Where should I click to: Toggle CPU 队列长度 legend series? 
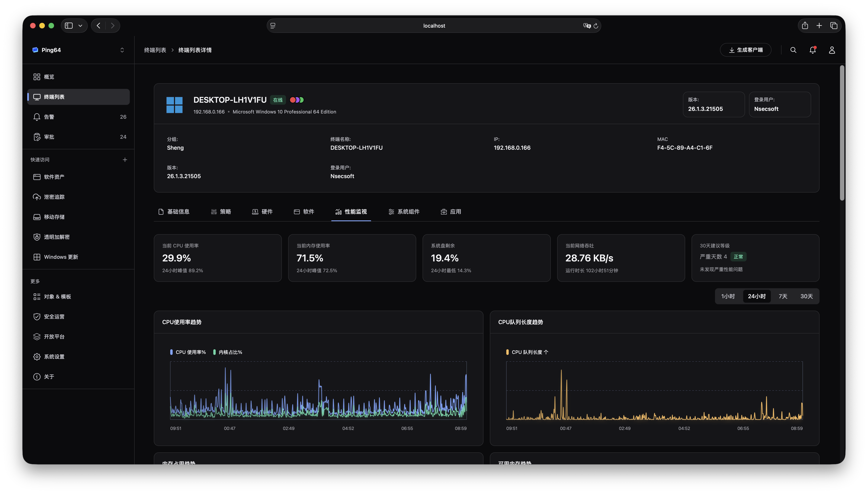(x=527, y=352)
